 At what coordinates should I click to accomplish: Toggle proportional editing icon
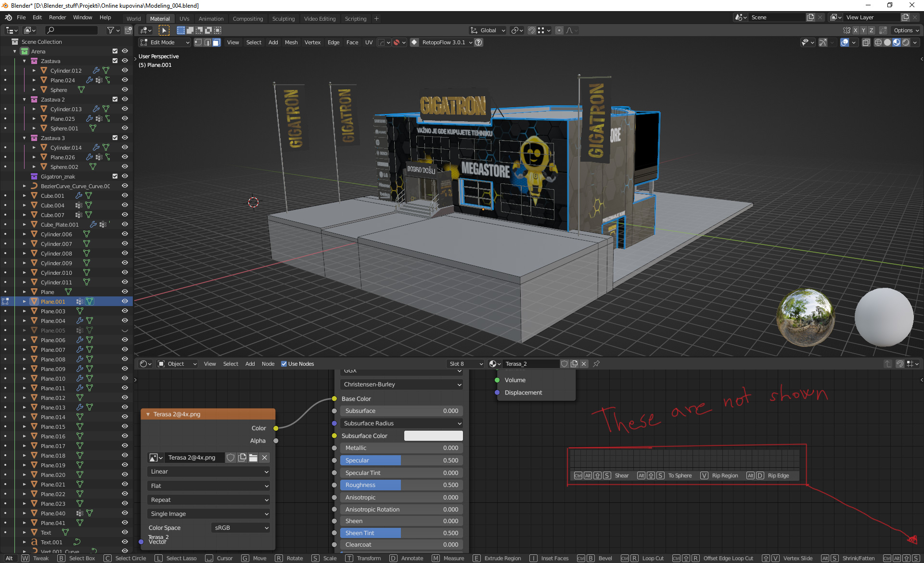pyautogui.click(x=559, y=30)
